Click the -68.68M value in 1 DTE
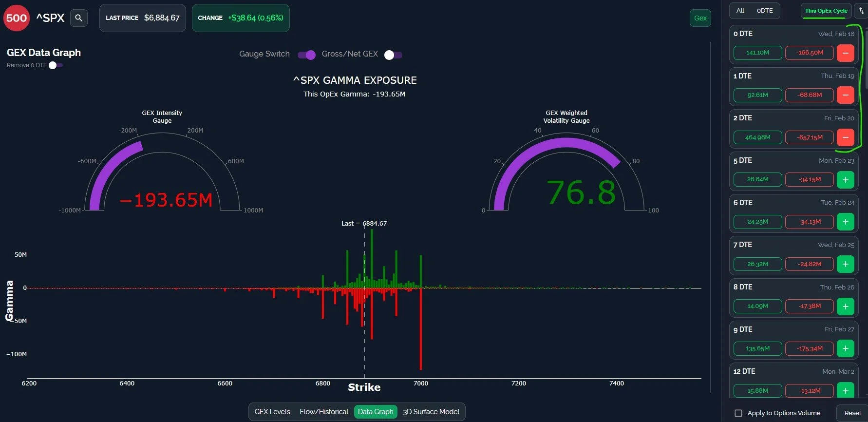 pos(810,95)
